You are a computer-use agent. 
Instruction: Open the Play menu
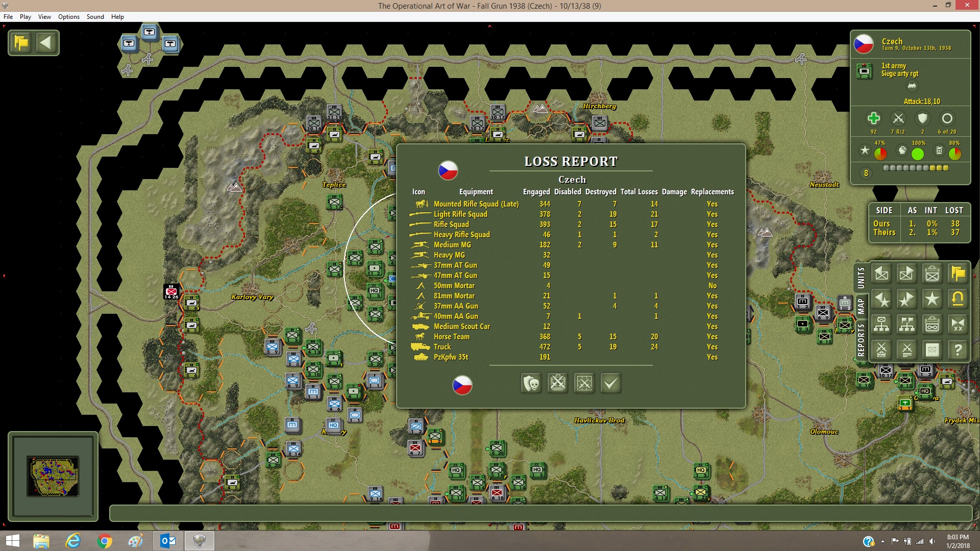click(26, 17)
